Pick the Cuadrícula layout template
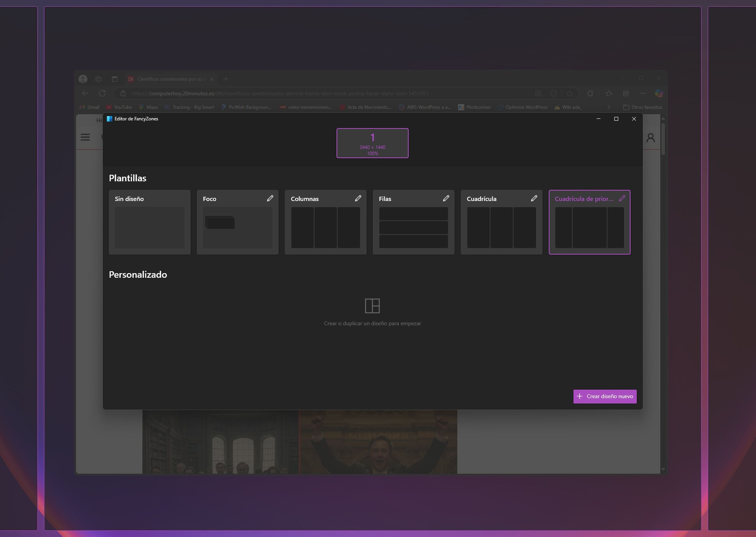 (x=502, y=222)
